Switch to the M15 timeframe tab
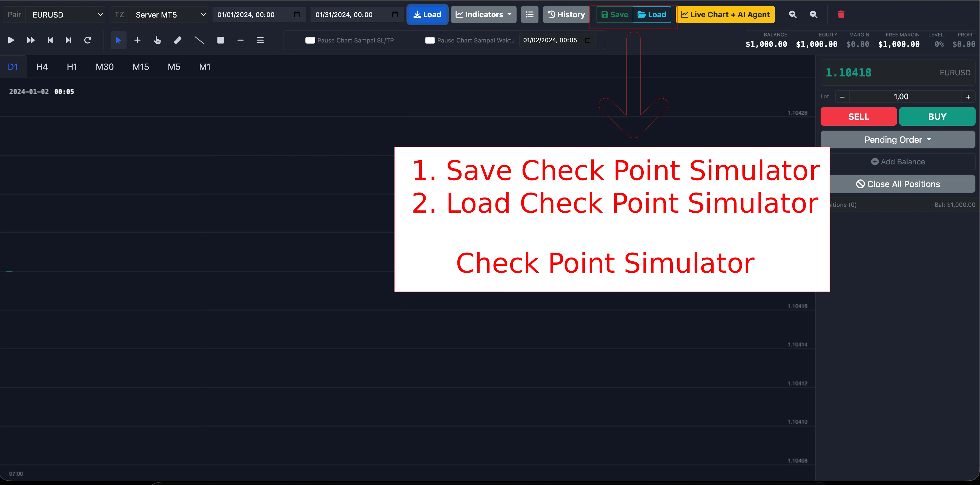The width and height of the screenshot is (980, 485). [141, 67]
